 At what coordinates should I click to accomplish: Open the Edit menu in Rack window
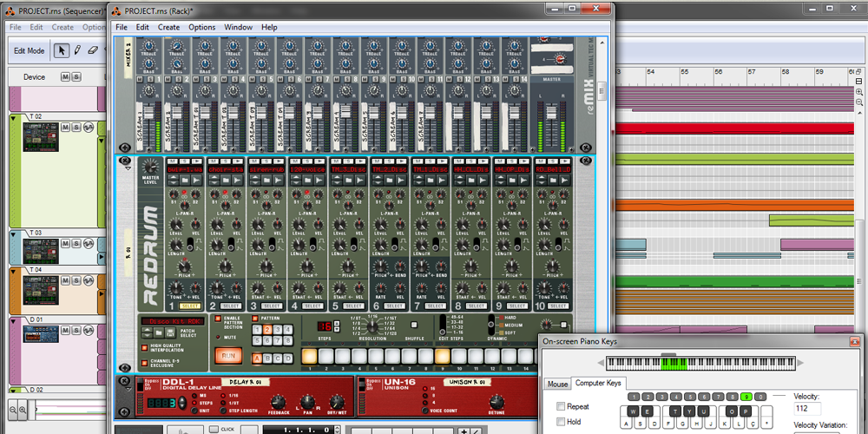click(x=142, y=27)
